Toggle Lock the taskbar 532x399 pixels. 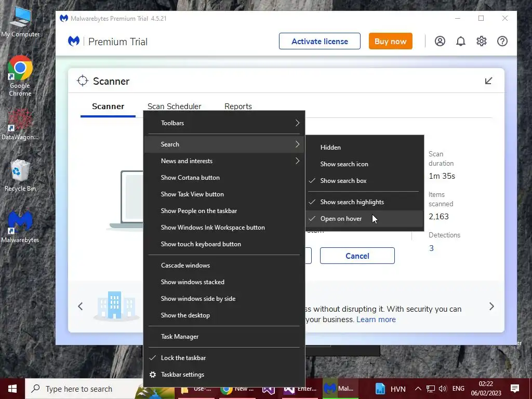(x=224, y=358)
